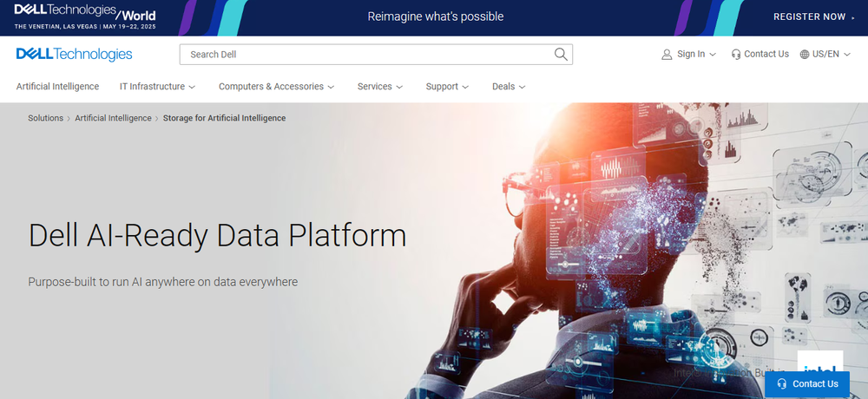868x399 pixels.
Task: Open the IT Infrastructure menu
Action: tap(158, 87)
